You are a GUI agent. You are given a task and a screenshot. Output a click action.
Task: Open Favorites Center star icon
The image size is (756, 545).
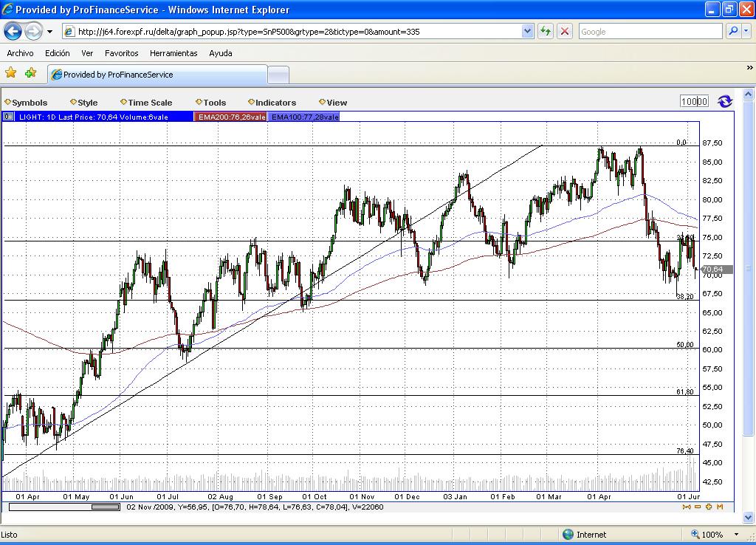[10, 73]
